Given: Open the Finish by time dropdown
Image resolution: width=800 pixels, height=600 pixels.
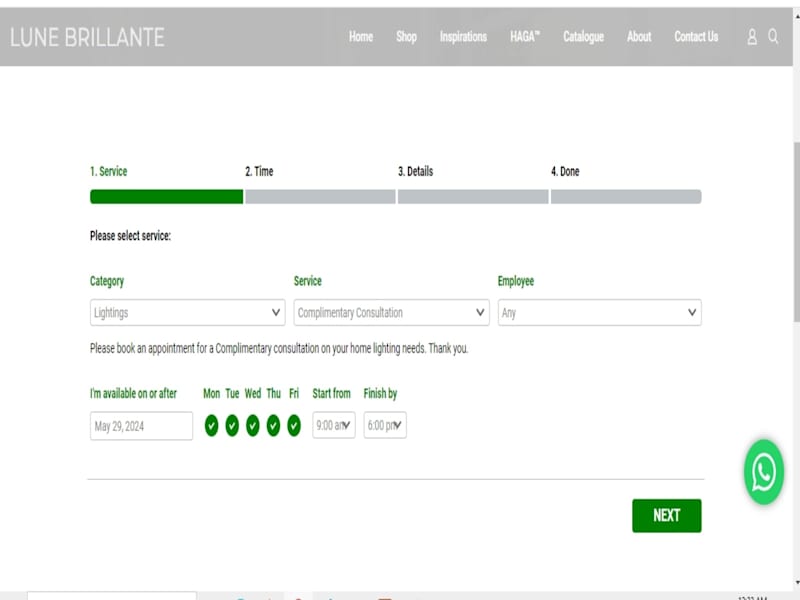Looking at the screenshot, I should pyautogui.click(x=385, y=425).
